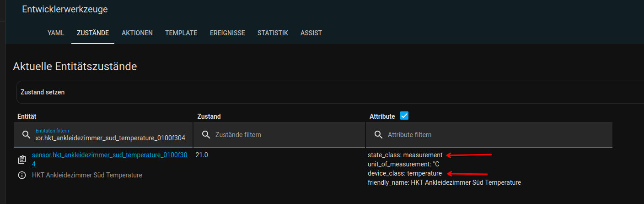Click the magnifier icon in Zustände filtern

(x=206, y=135)
